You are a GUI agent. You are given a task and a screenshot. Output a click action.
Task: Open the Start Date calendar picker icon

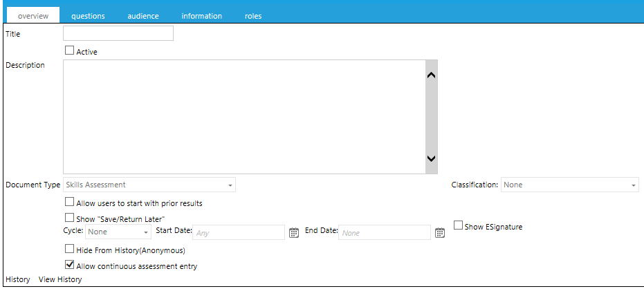pos(293,233)
